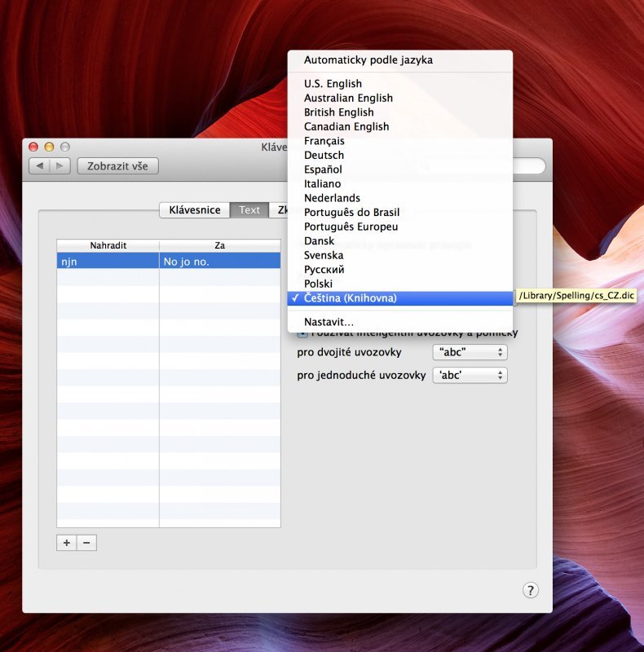Add a new text substitution with plus
This screenshot has height=652, width=644.
pos(67,543)
